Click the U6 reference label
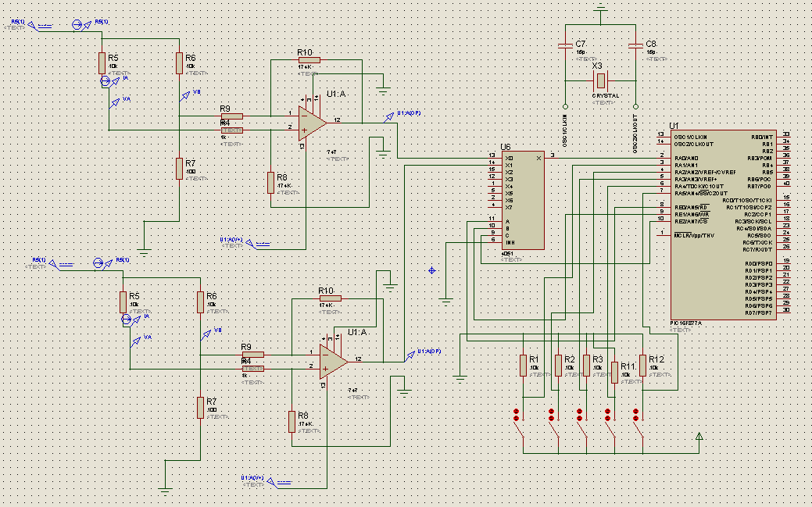The image size is (812, 507). 506,147
